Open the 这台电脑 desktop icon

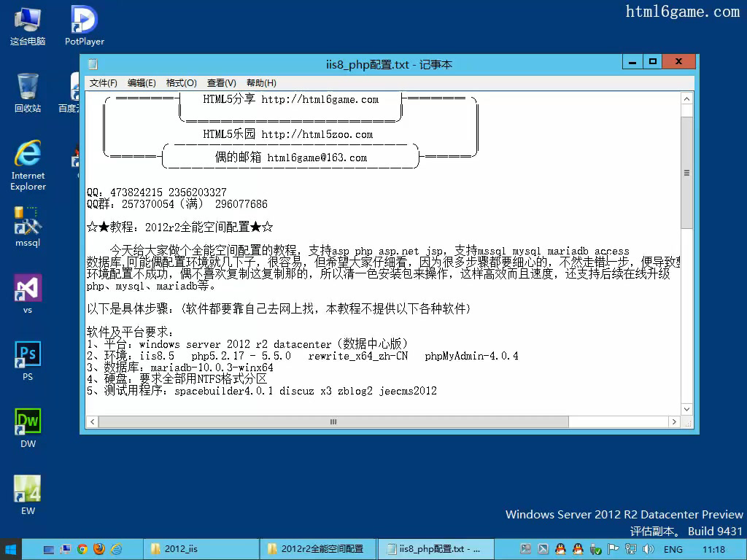(28, 26)
